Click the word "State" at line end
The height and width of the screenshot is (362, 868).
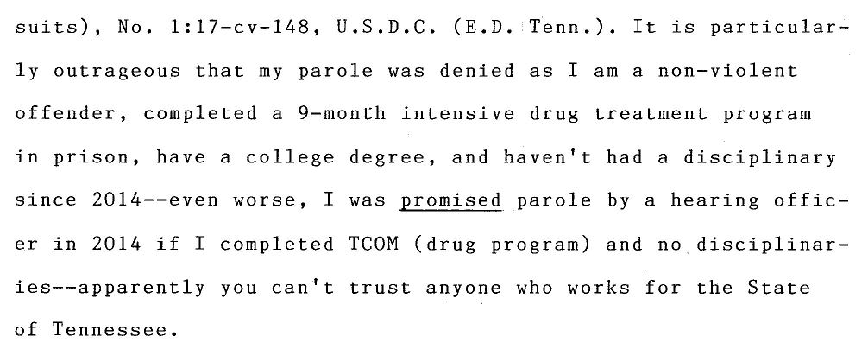[x=778, y=287]
